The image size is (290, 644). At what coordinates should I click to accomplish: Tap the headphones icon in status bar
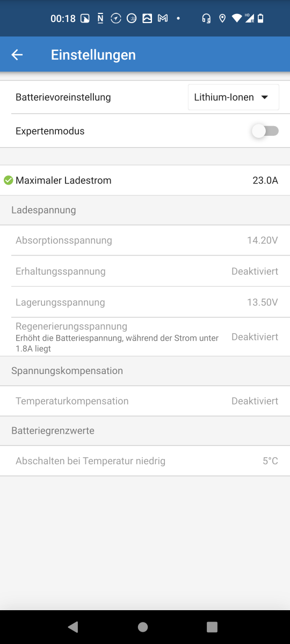point(206,19)
